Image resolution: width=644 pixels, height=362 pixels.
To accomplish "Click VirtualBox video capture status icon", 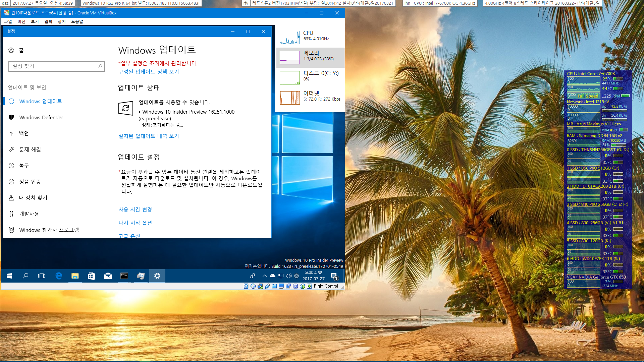I will [288, 286].
